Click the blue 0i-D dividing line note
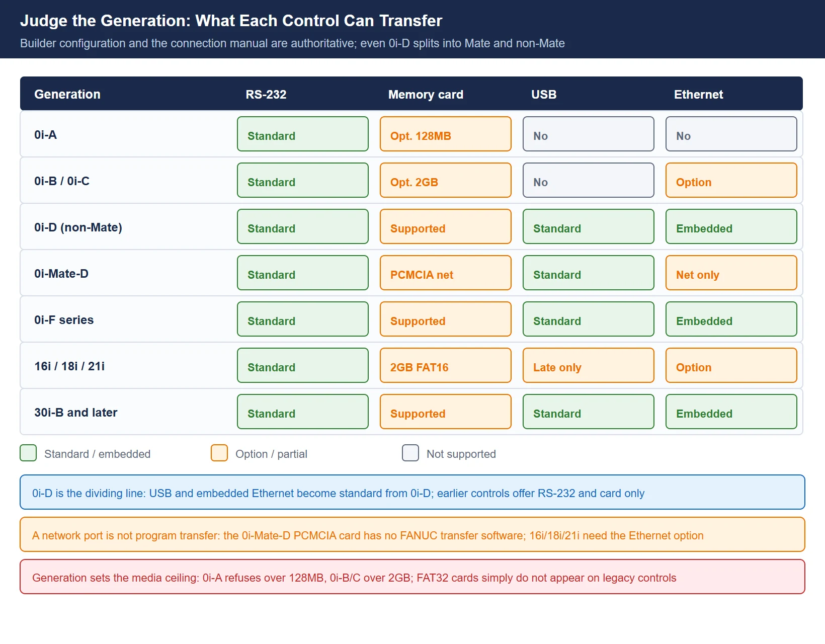Image resolution: width=825 pixels, height=644 pixels. coord(412,492)
